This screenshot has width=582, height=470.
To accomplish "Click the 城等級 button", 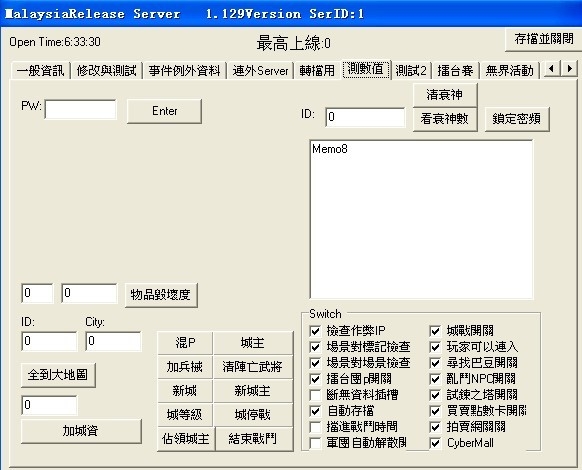I will coord(185,415).
